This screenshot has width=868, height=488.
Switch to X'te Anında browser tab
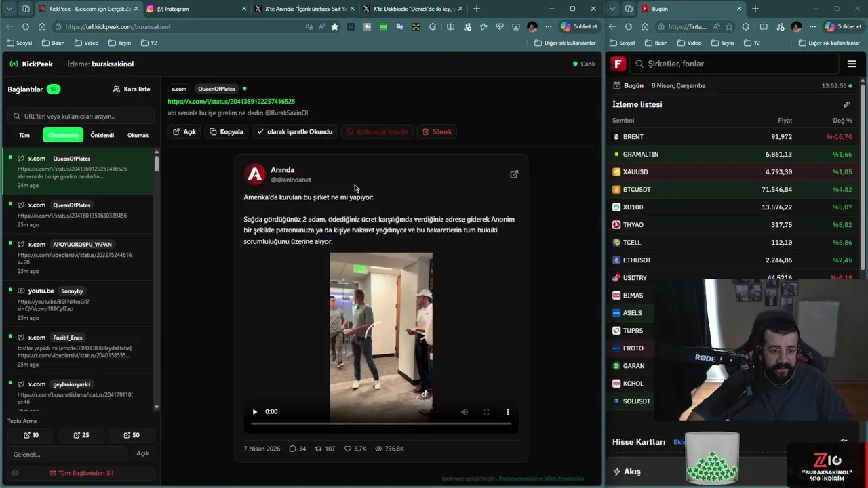pyautogui.click(x=304, y=9)
